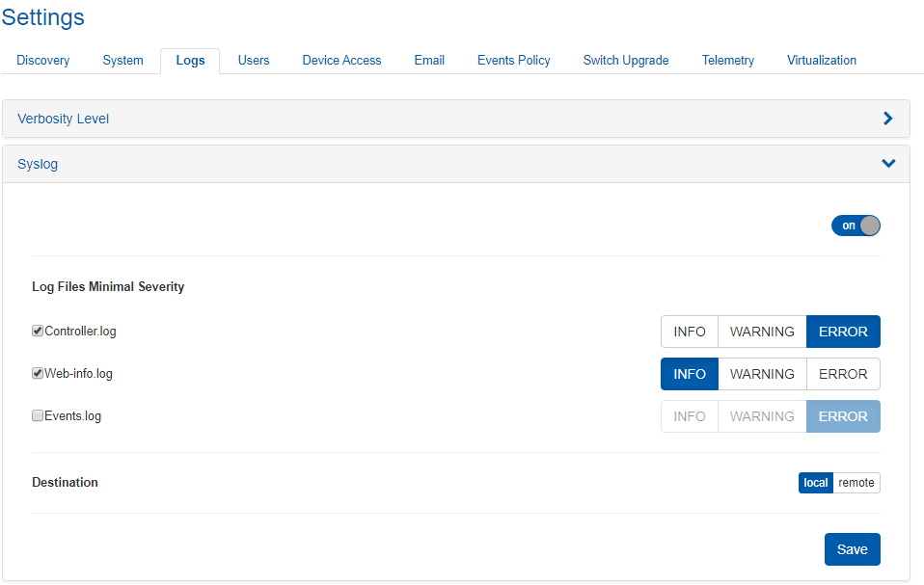The height and width of the screenshot is (585, 924).
Task: Uncheck the Web-info.log checkbox
Action: coord(38,373)
